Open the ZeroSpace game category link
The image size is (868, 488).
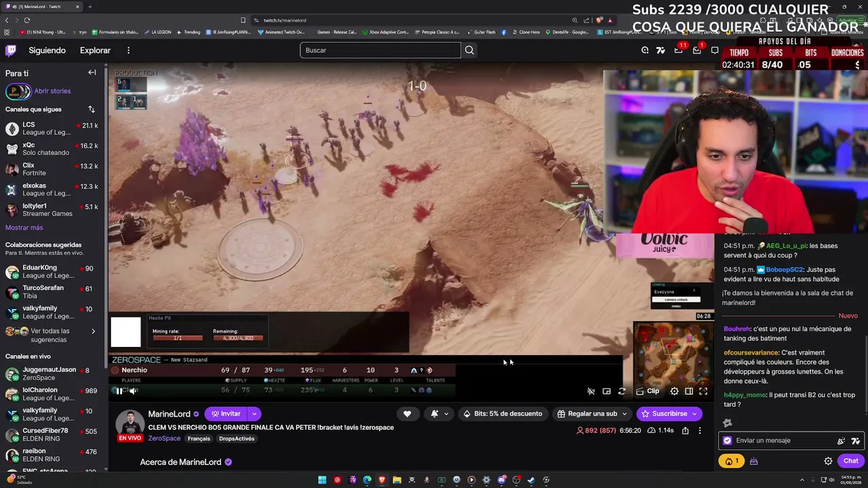tap(164, 439)
